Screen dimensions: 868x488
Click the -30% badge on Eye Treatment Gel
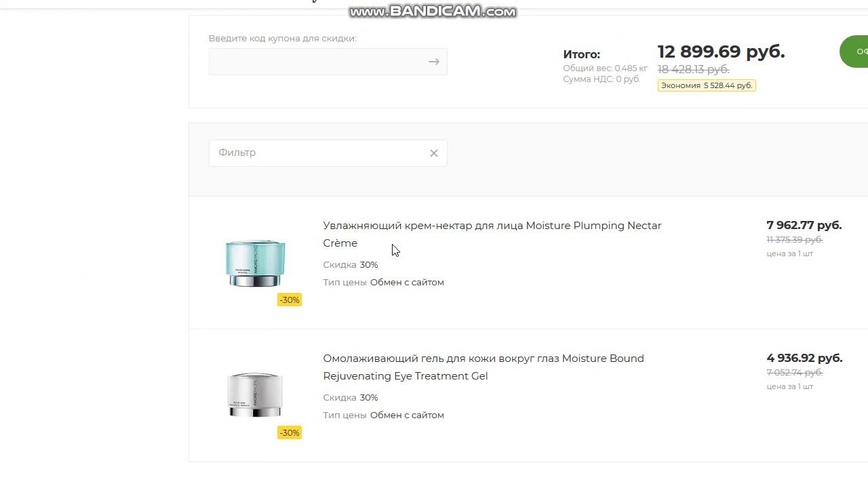pos(290,432)
